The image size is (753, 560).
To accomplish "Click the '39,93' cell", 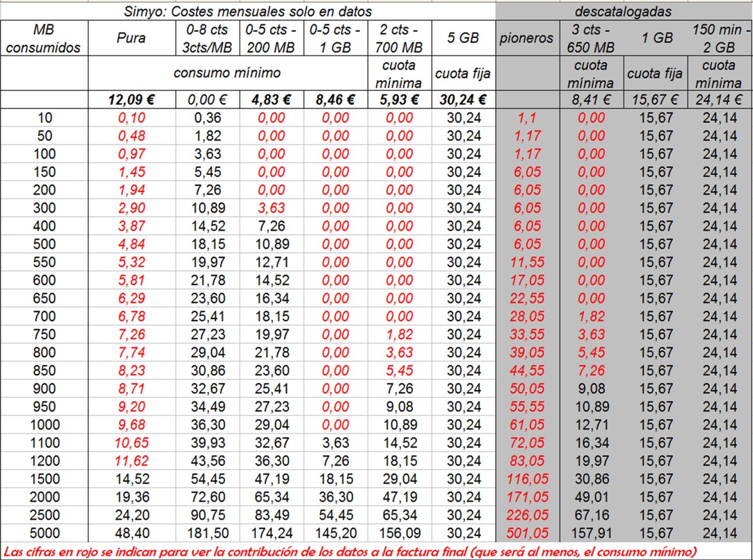I will 207,443.
